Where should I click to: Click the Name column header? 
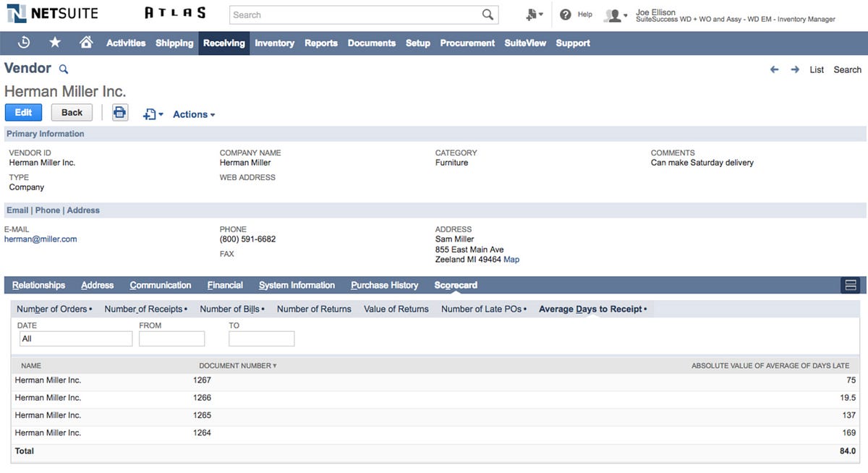click(31, 366)
